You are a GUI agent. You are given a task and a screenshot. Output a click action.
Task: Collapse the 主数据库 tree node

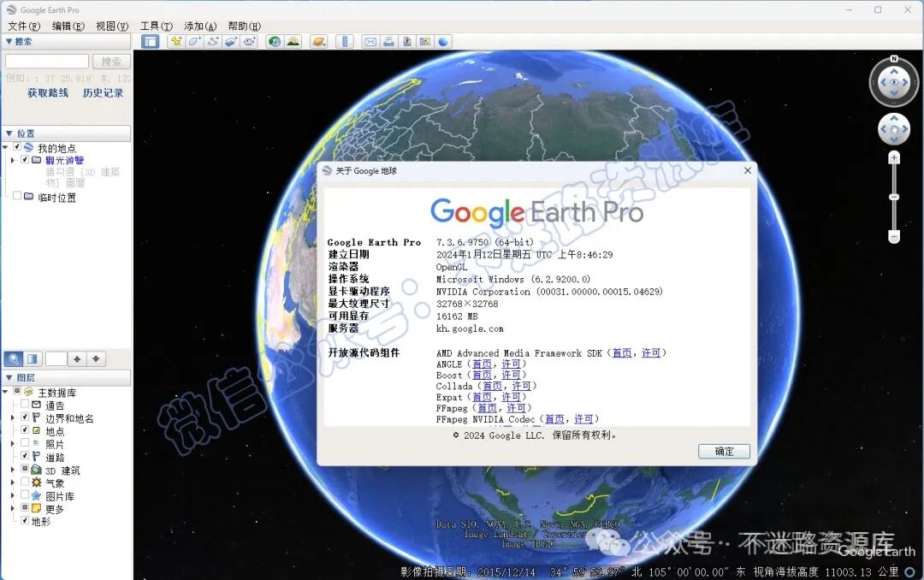pos(5,392)
